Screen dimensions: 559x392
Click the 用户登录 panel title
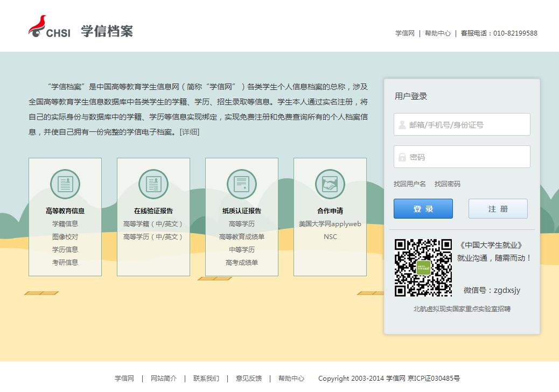tap(411, 96)
